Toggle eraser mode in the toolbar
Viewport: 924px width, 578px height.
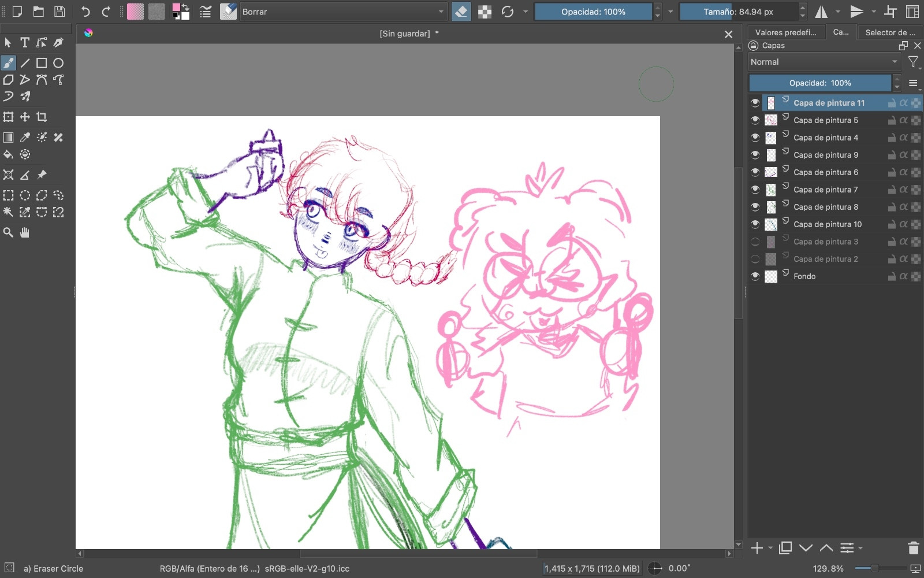(461, 12)
